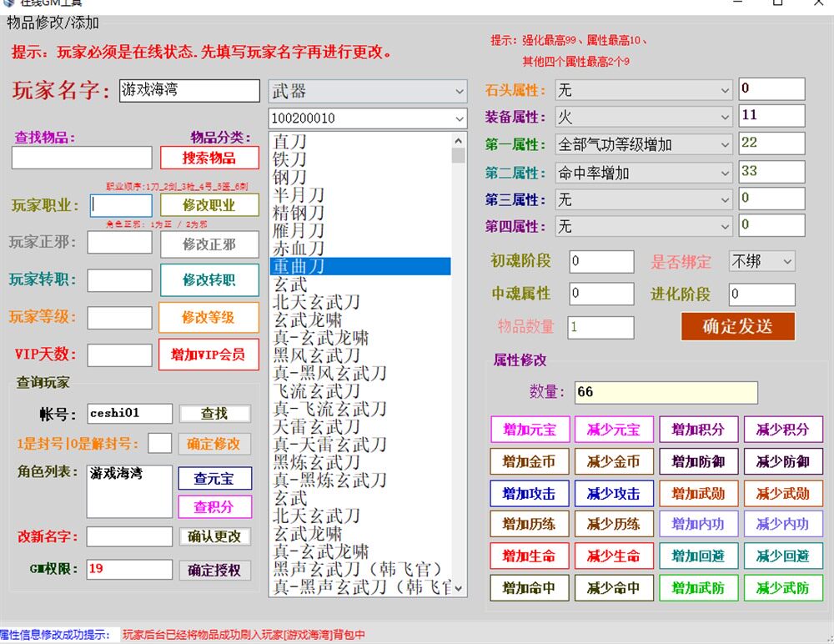Click the 减少防御 button

[x=783, y=461]
